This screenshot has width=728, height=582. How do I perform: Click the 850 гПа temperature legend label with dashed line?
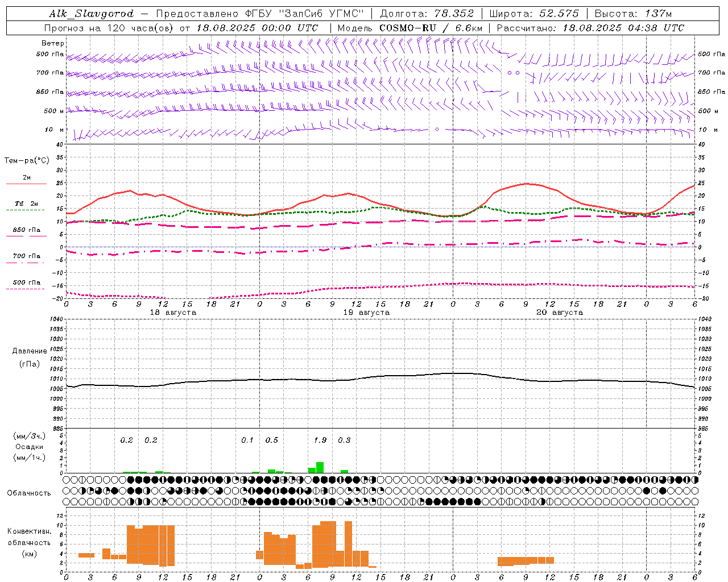point(26,230)
